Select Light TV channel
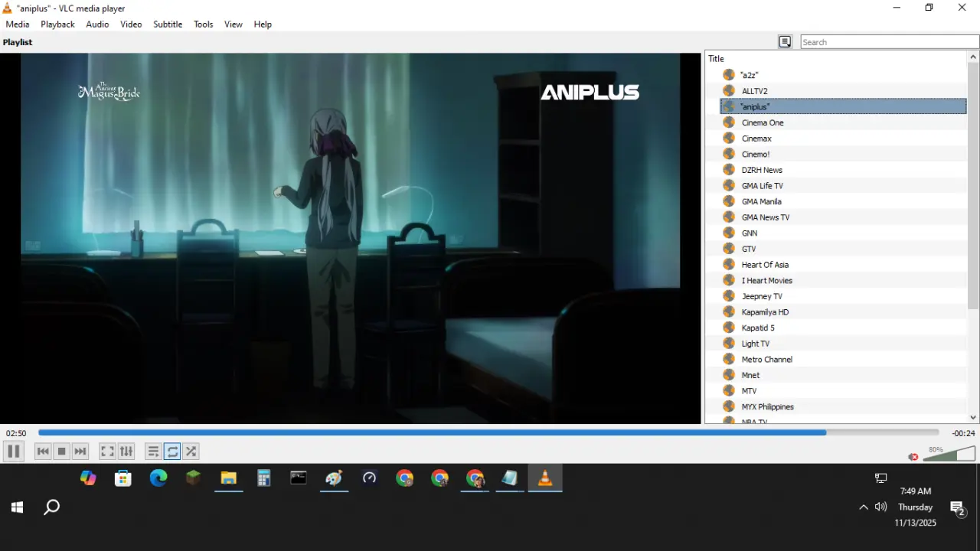Viewport: 980px width, 551px height. (x=843, y=344)
